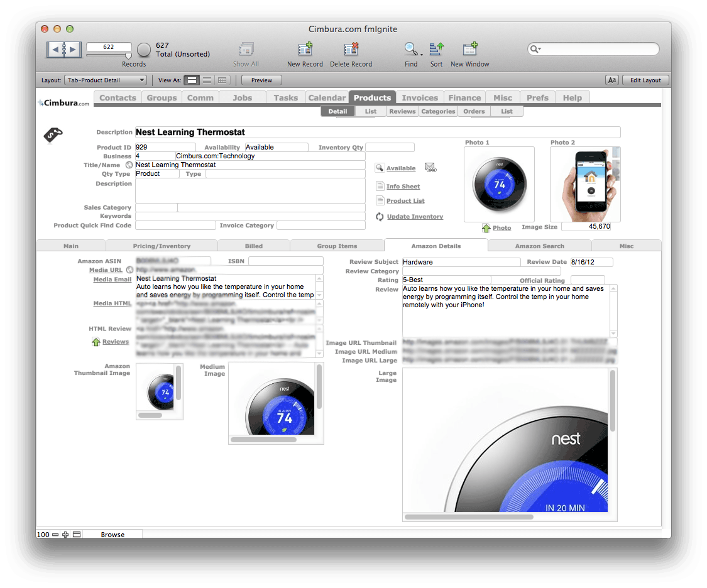The height and width of the screenshot is (588, 707).
Task: Switch to Table view
Action: pyautogui.click(x=222, y=80)
